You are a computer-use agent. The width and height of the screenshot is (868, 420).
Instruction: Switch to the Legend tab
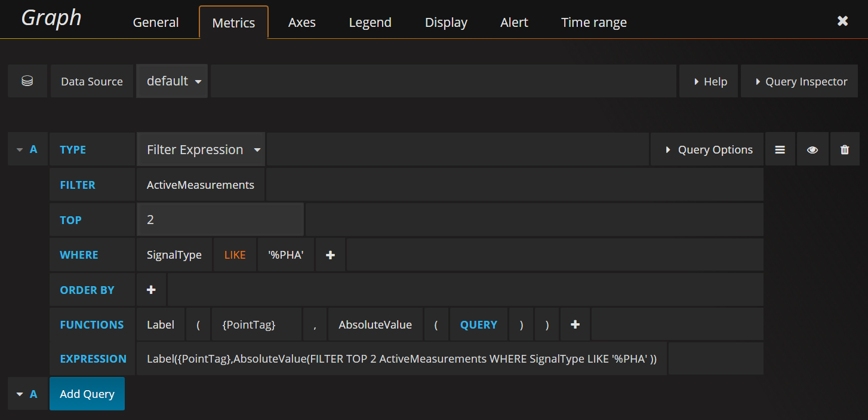click(370, 22)
